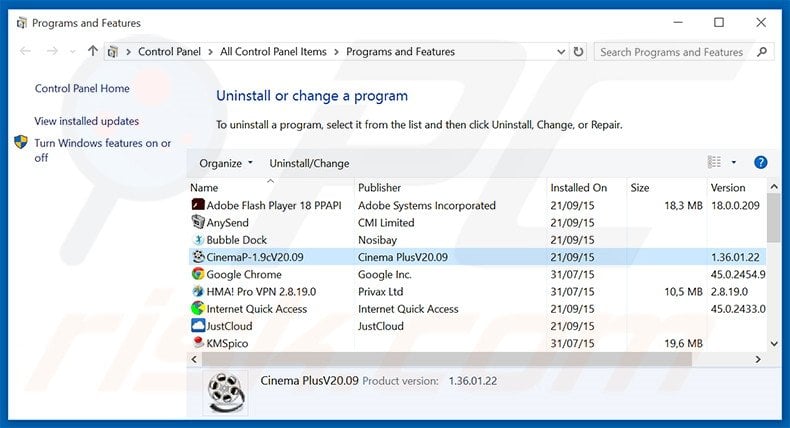Click the Uninstall/Change button
This screenshot has height=428, width=790.
pyautogui.click(x=309, y=163)
